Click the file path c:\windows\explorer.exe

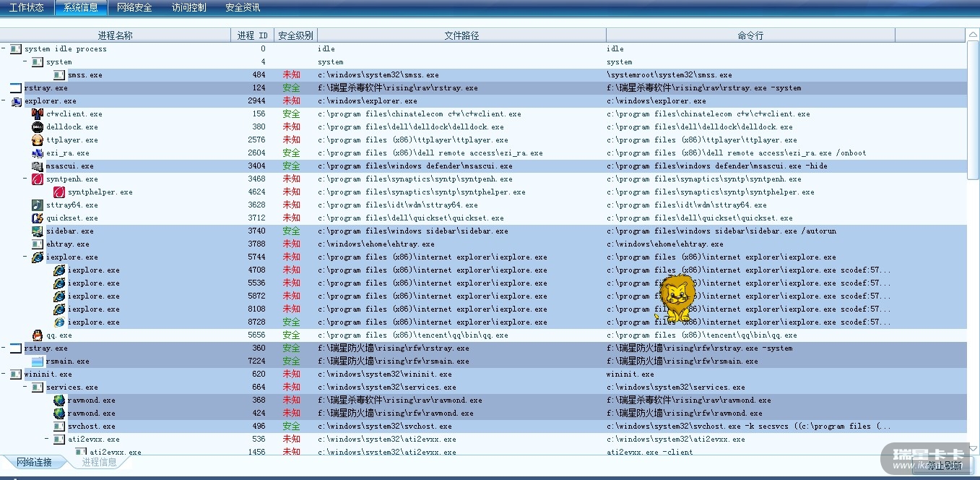[367, 101]
